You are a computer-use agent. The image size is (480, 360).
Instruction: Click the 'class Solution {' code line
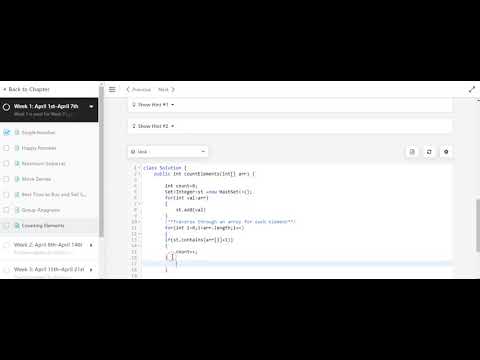pos(165,168)
